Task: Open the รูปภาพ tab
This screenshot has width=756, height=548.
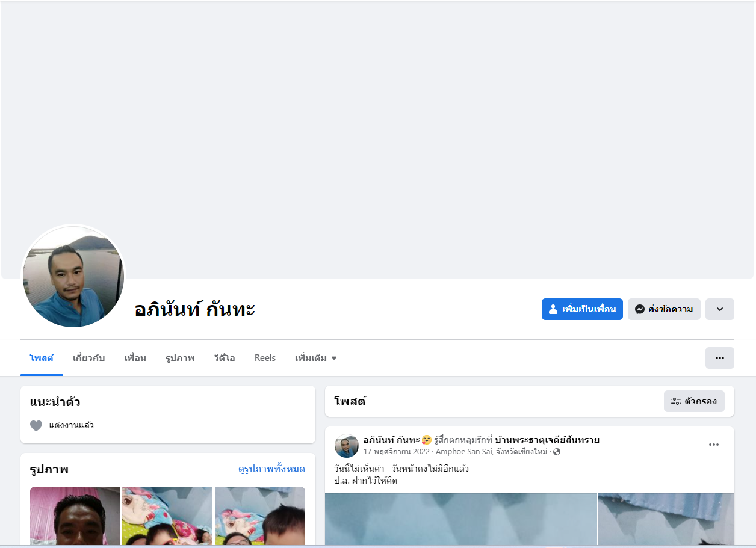Action: click(x=180, y=358)
